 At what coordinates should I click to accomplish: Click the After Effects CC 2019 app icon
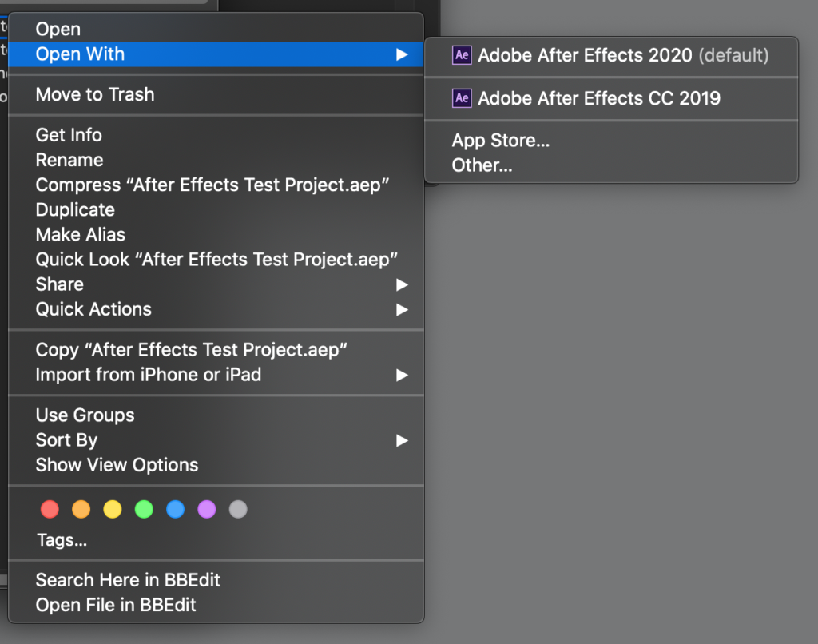pyautogui.click(x=462, y=98)
